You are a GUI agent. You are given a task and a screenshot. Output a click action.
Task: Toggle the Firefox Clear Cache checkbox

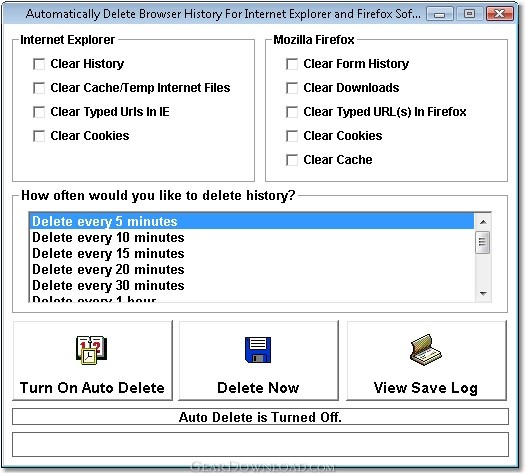click(292, 160)
